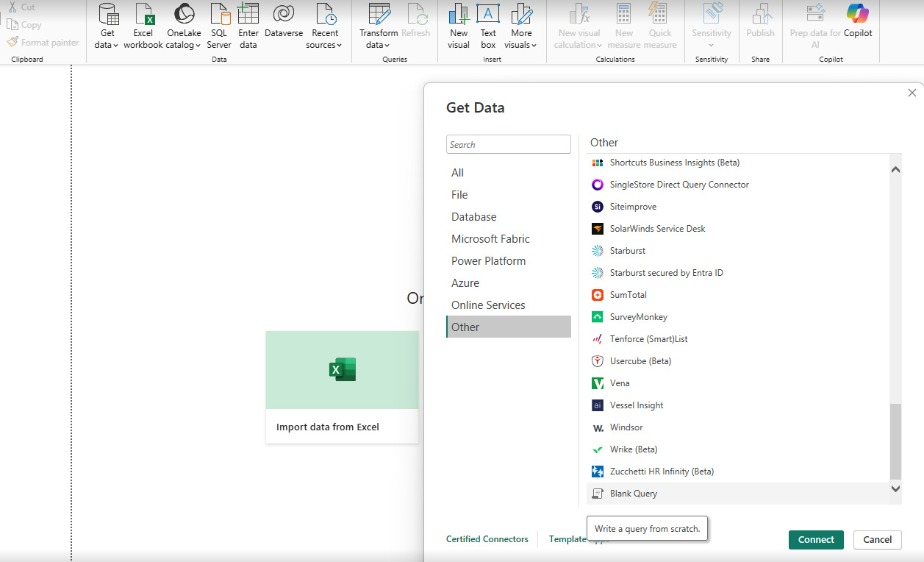
Task: Select the Tenforce (Smart)List connector
Action: tap(738, 339)
